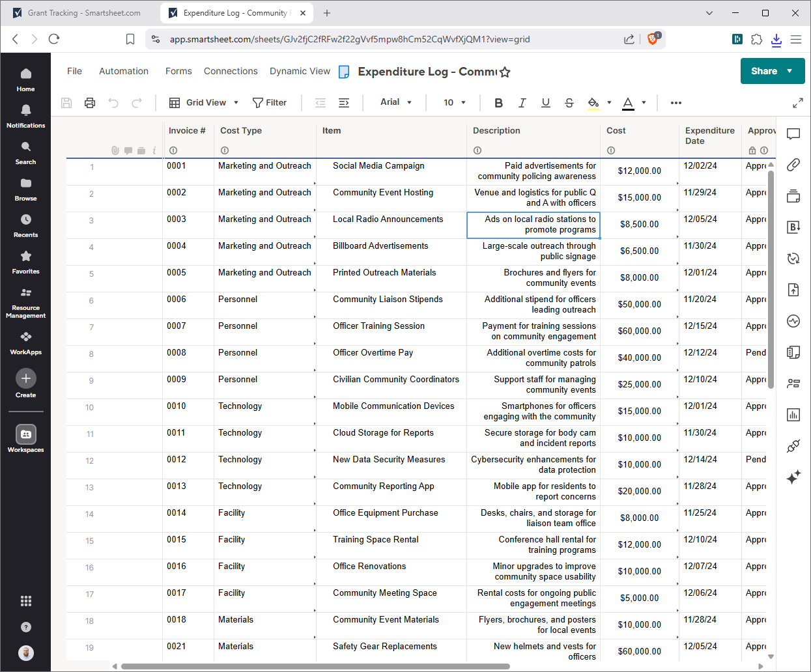Open Notifications from left sidebar

pyautogui.click(x=25, y=116)
